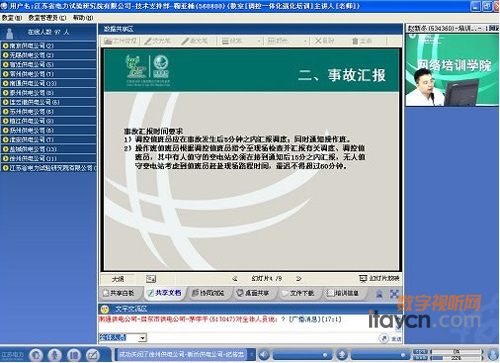Open file management in the data sharing toolbar
Image resolution: width=500 pixels, height=363 pixels.
pos(120,41)
